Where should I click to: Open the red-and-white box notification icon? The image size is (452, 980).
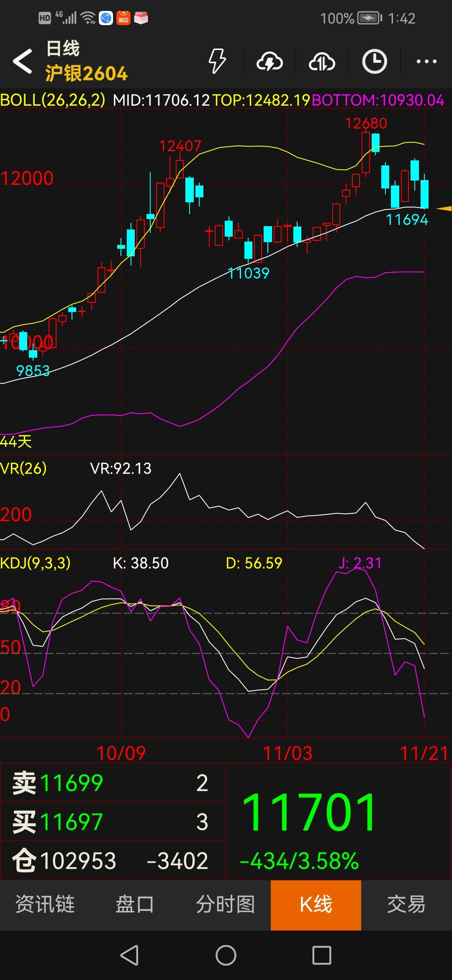141,18
